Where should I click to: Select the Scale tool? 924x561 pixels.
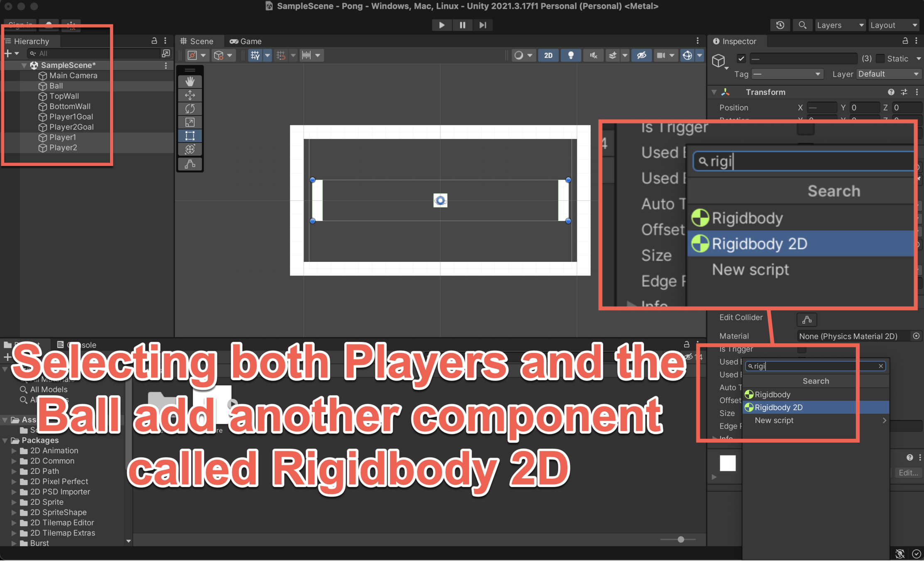[190, 122]
